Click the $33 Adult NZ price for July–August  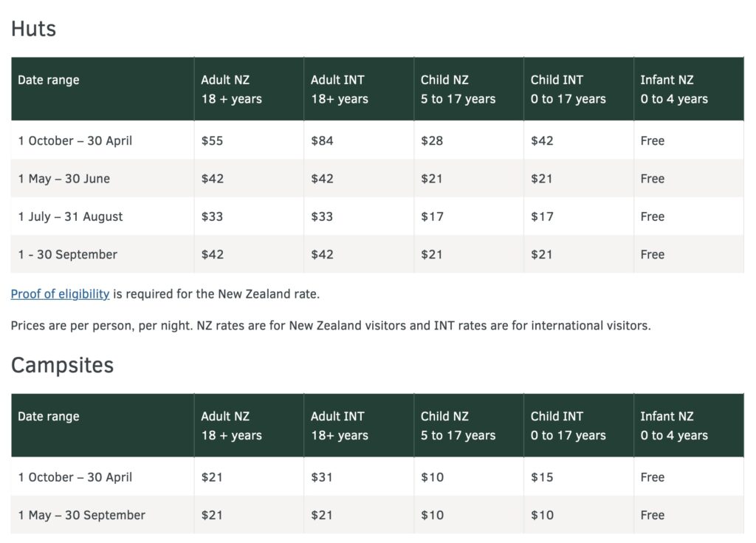click(x=213, y=216)
